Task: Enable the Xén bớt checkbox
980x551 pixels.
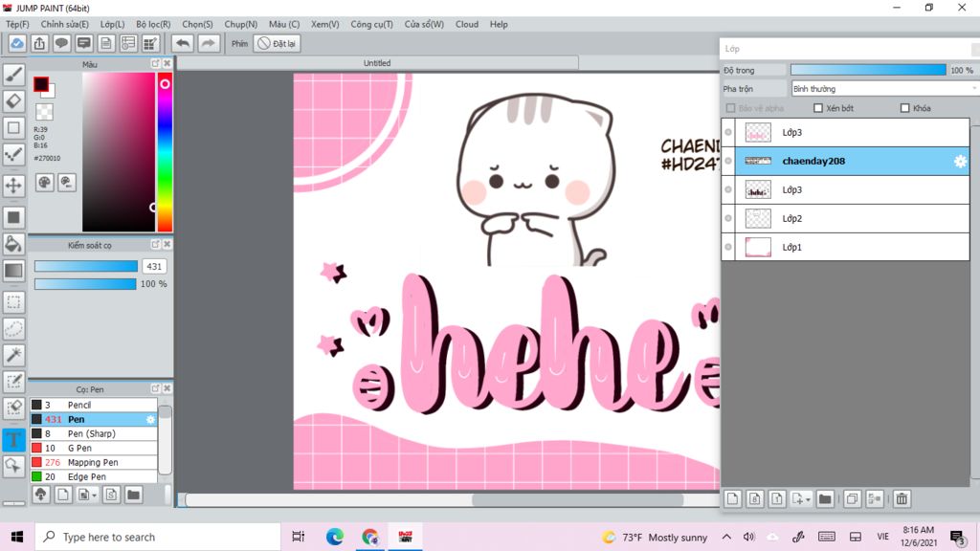Action: click(817, 108)
